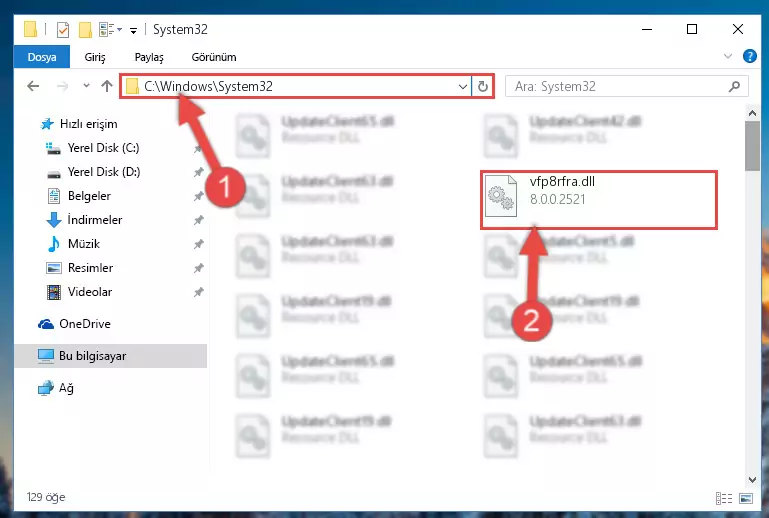Select the vfp8rfra.dll file name
The height and width of the screenshot is (518, 769).
[x=562, y=182]
